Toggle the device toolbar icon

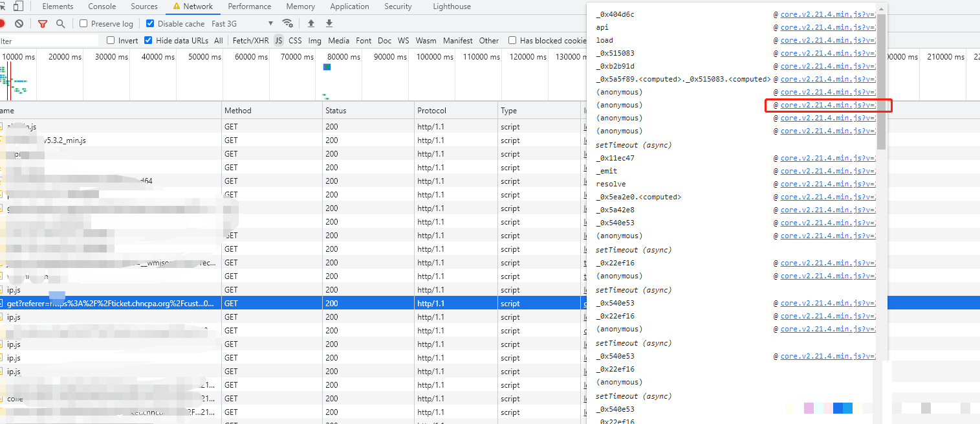click(18, 6)
